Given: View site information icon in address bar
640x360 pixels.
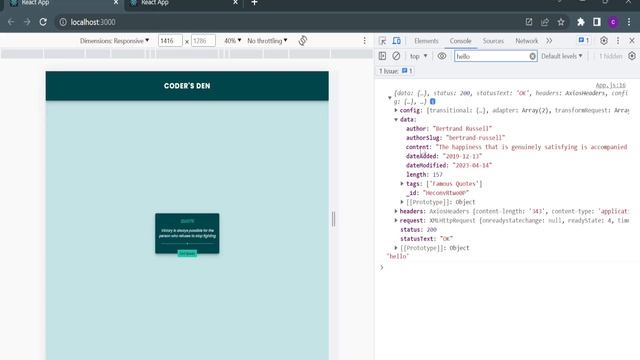Looking at the screenshot, I should tap(63, 22).
